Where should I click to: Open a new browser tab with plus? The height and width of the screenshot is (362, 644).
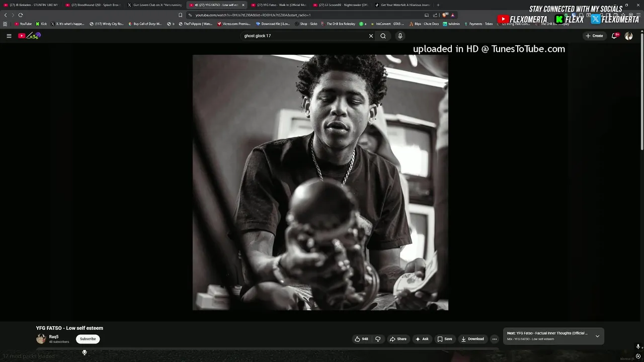438,5
